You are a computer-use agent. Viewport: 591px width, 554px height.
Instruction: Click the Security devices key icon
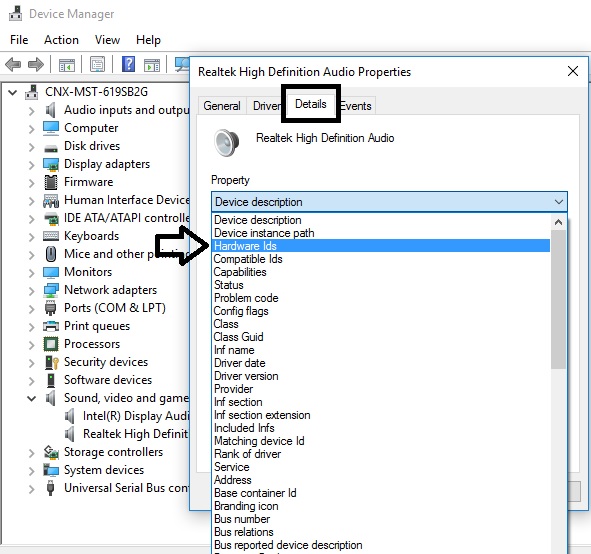pyautogui.click(x=52, y=362)
